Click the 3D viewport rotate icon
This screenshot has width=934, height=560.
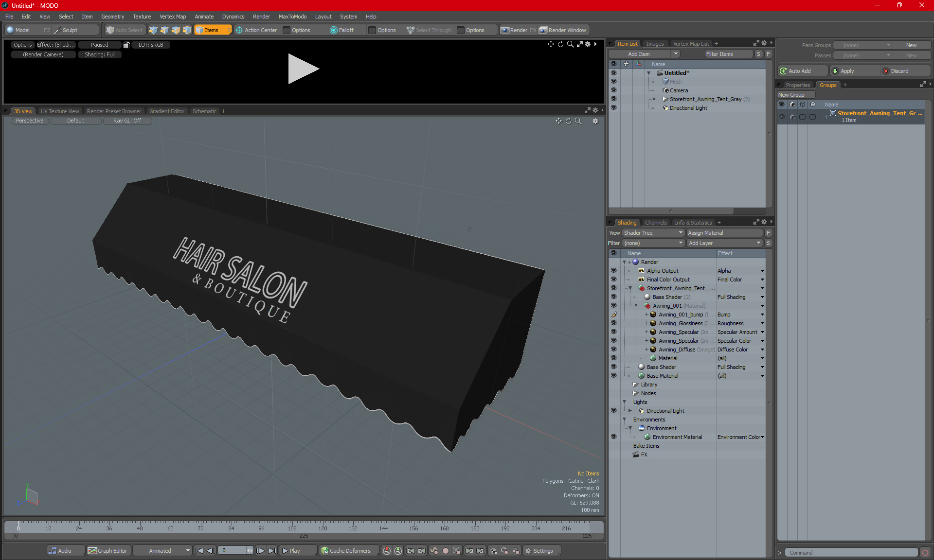[x=569, y=121]
